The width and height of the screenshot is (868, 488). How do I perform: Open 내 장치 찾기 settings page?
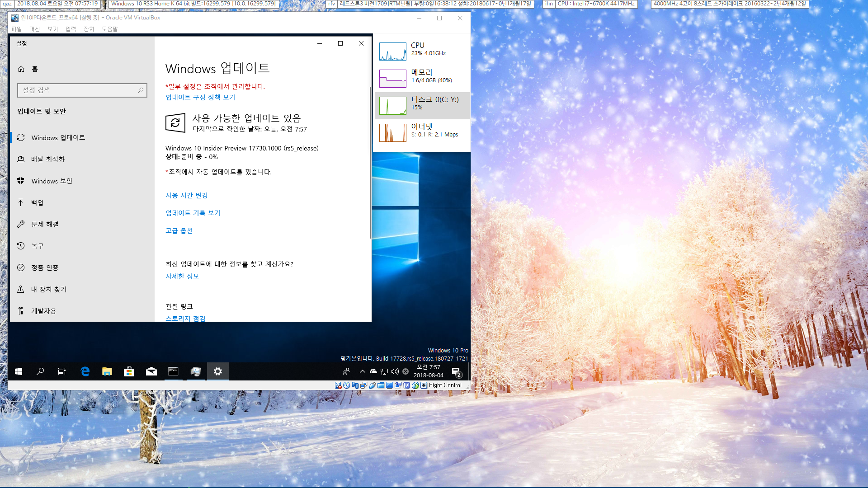(82, 289)
